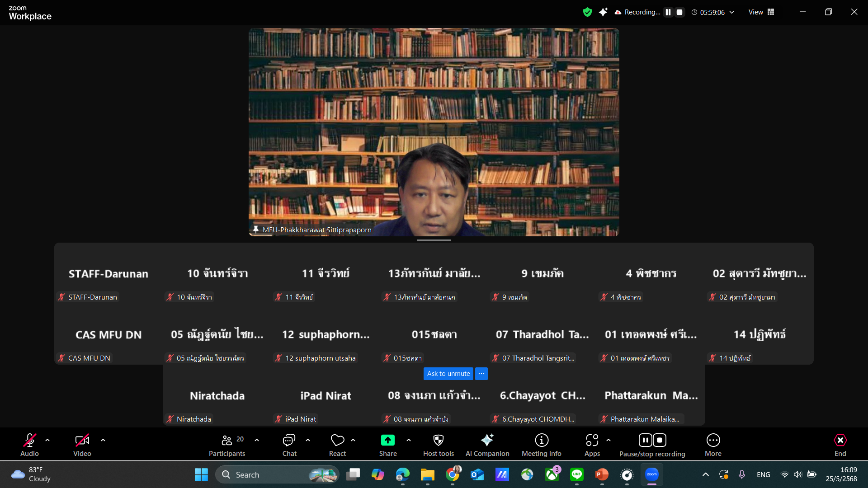Open the View layout menu

(x=761, y=12)
